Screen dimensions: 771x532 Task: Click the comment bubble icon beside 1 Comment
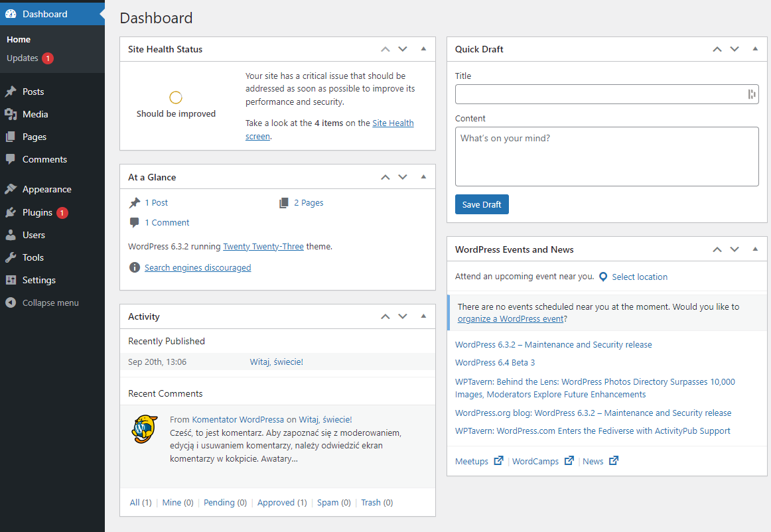point(134,222)
